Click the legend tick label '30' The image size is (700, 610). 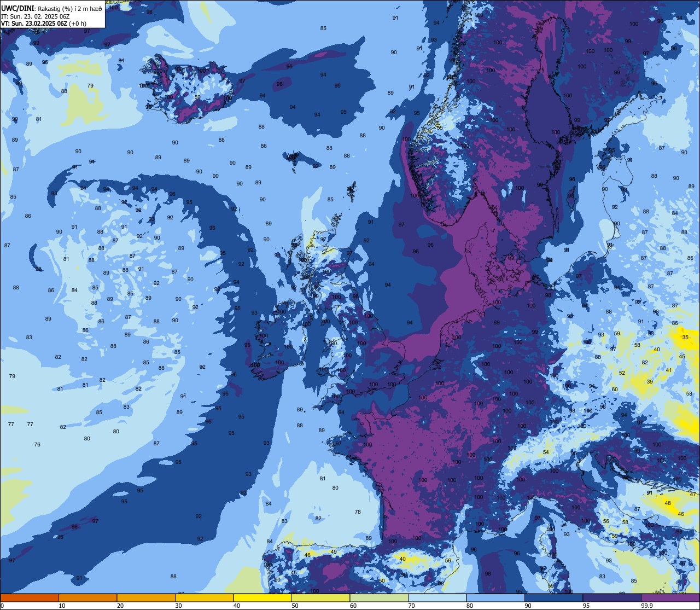(x=178, y=606)
